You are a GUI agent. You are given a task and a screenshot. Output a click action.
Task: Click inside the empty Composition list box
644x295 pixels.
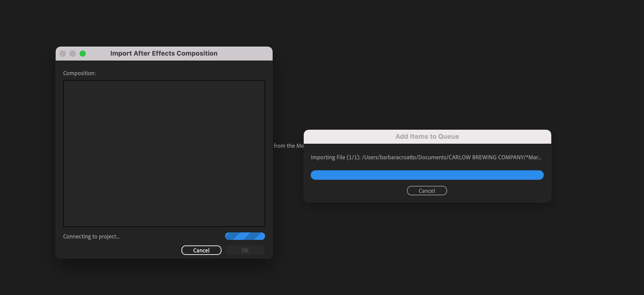pyautogui.click(x=164, y=153)
